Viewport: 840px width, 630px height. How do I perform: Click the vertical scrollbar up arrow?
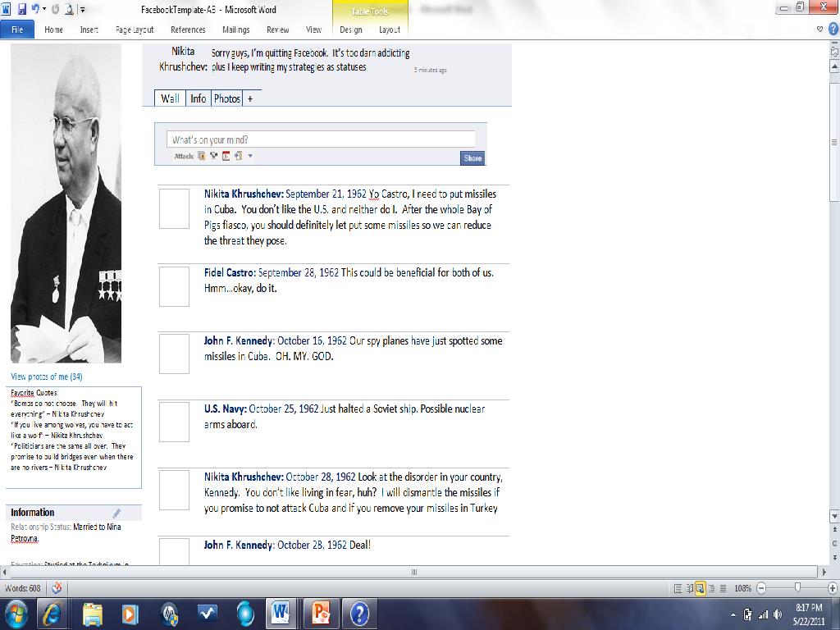pyautogui.click(x=834, y=66)
